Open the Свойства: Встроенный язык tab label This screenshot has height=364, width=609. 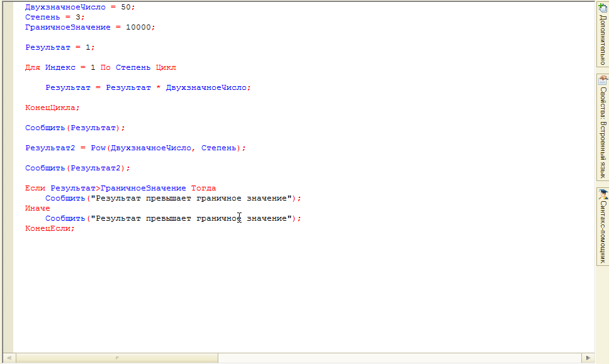pos(603,132)
